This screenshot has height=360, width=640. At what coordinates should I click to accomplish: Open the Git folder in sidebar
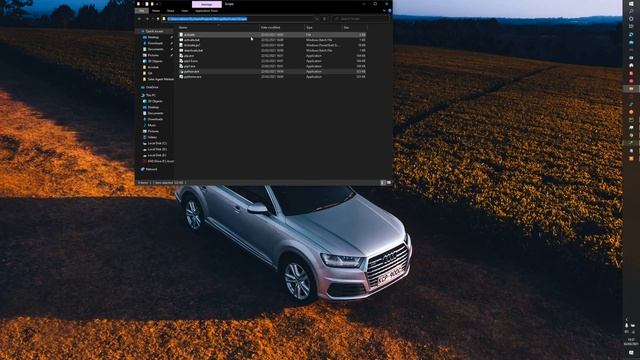150,73
